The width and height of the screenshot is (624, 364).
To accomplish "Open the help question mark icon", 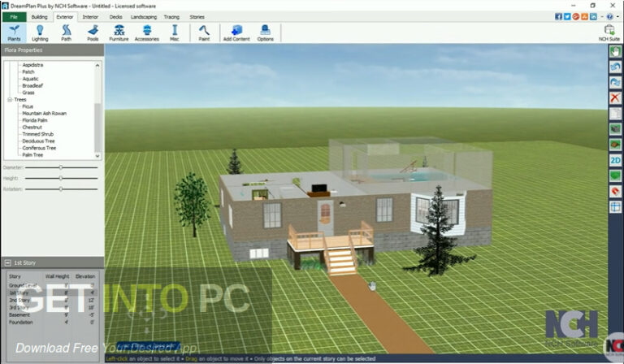I will (609, 17).
